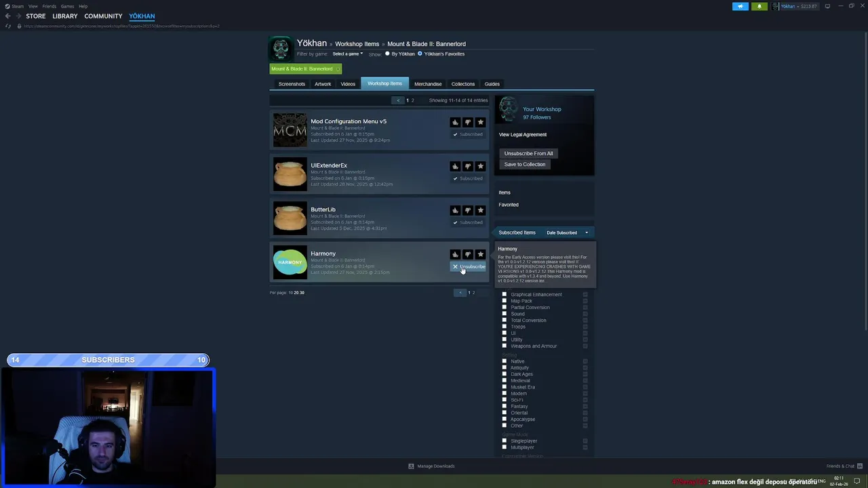Give ButterLib a thumbs up
The height and width of the screenshot is (488, 868).
pos(455,210)
